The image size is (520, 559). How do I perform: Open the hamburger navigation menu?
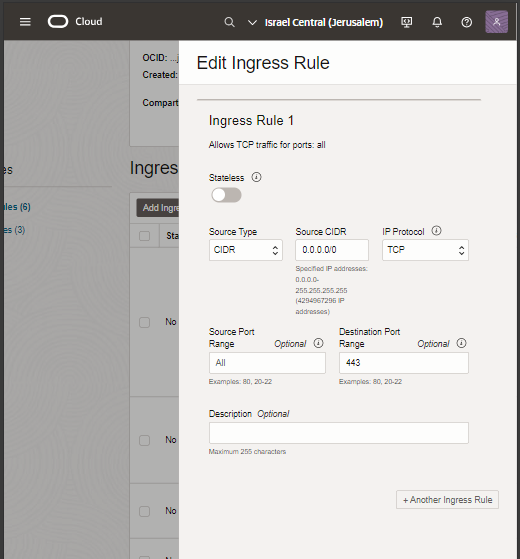coord(25,22)
